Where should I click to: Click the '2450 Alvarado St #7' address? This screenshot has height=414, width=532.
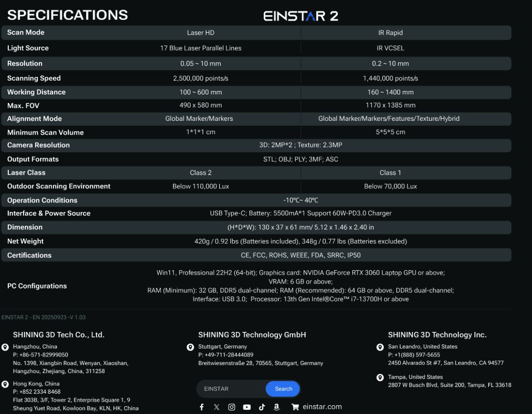pos(446,363)
